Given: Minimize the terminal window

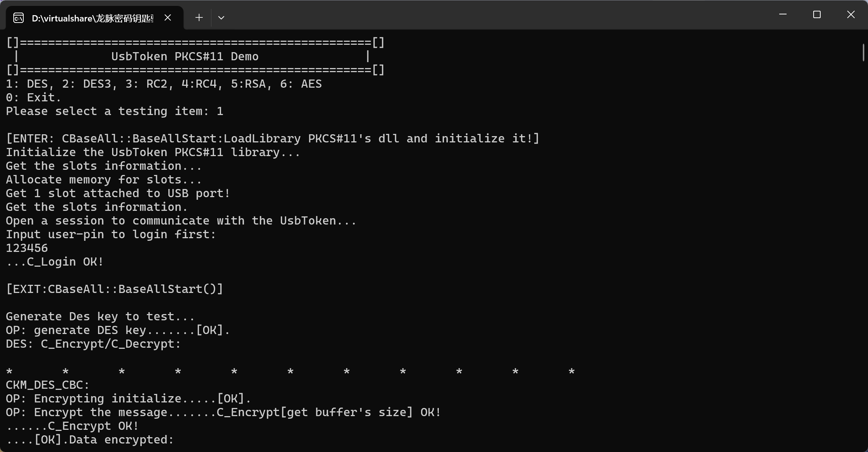Looking at the screenshot, I should pos(783,14).
